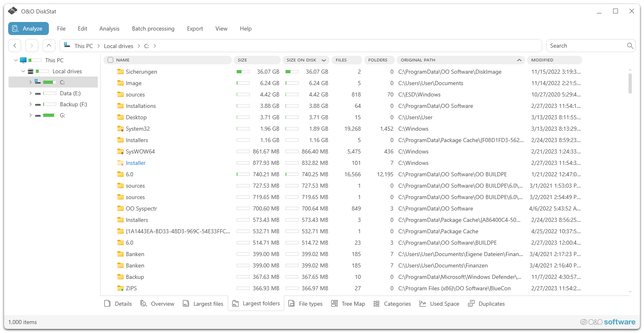Viewport: 644px width, 333px height.
Task: Click the {1A1443EA-BD33-48D3-969C-54E33FFC... folder row
Action: (x=342, y=231)
